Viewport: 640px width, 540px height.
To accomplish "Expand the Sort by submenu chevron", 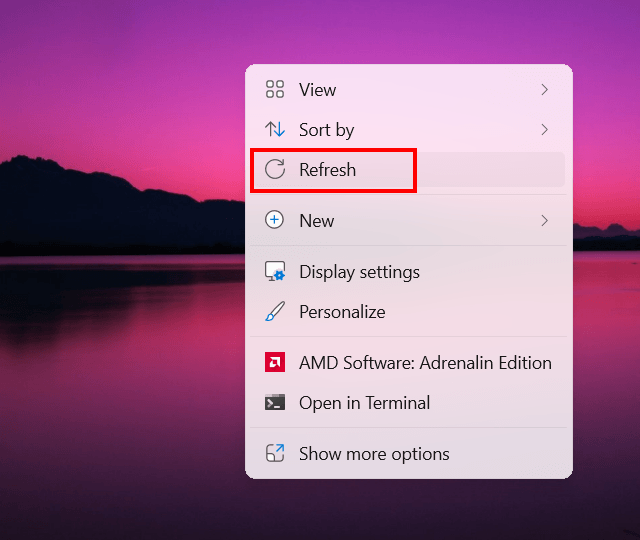I will tap(545, 130).
